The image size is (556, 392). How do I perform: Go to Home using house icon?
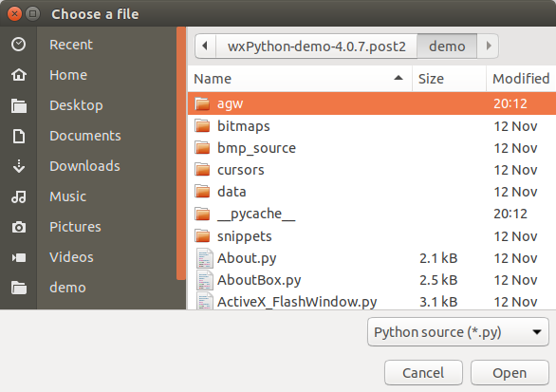point(18,75)
